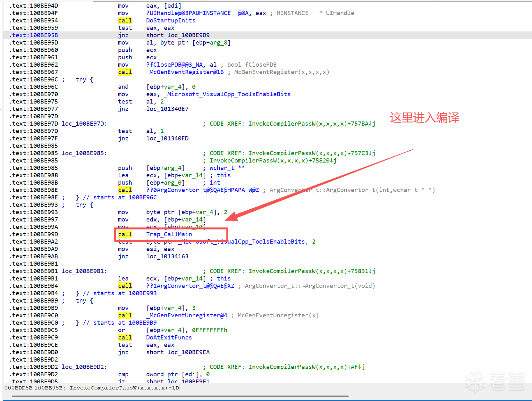The width and height of the screenshot is (532, 401).
Task: Follow XREF InvokeCompilerPassW(x,x,x,x)+75831↓j
Action: click(312, 271)
